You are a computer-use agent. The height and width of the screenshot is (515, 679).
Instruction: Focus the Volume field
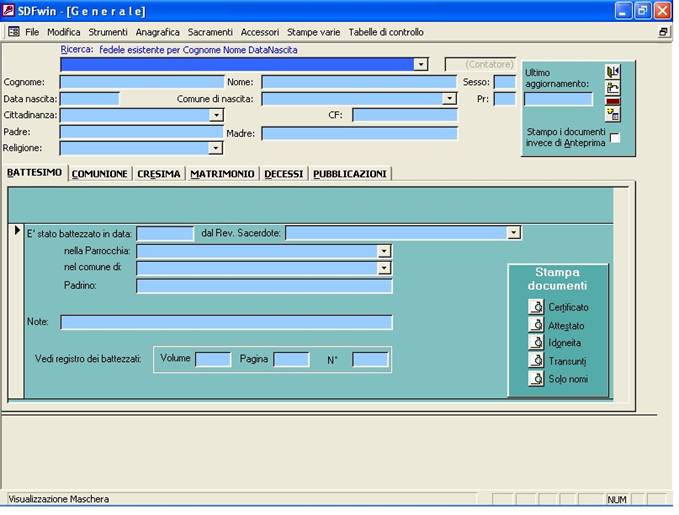click(213, 359)
